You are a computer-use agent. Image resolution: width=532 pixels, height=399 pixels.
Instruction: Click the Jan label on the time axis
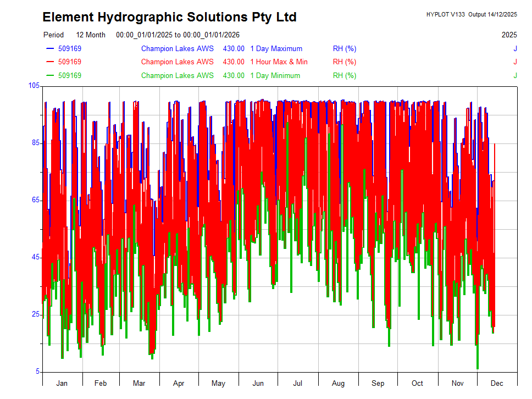point(62,384)
